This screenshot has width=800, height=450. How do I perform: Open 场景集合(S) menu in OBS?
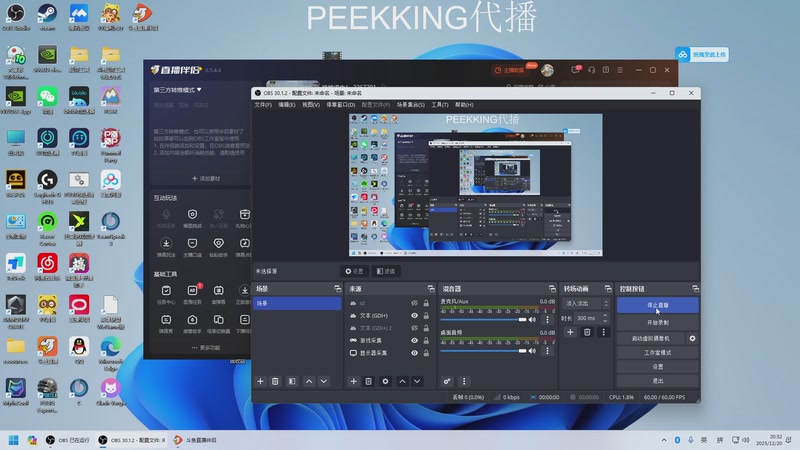411,105
